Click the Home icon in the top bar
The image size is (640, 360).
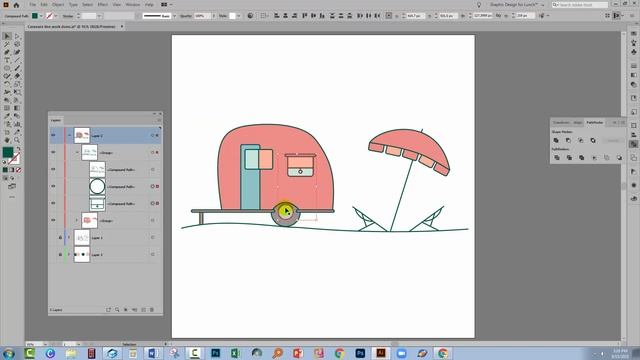(x=16, y=5)
